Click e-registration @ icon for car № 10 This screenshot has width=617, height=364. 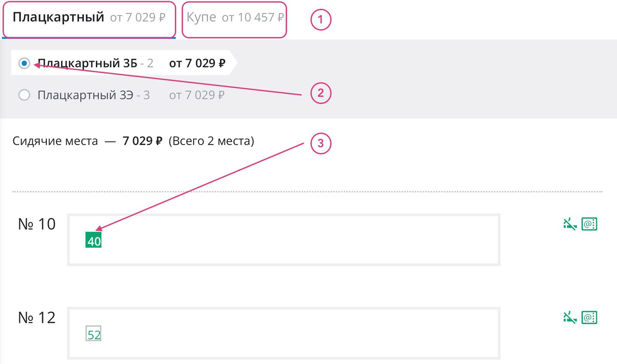[x=589, y=224]
